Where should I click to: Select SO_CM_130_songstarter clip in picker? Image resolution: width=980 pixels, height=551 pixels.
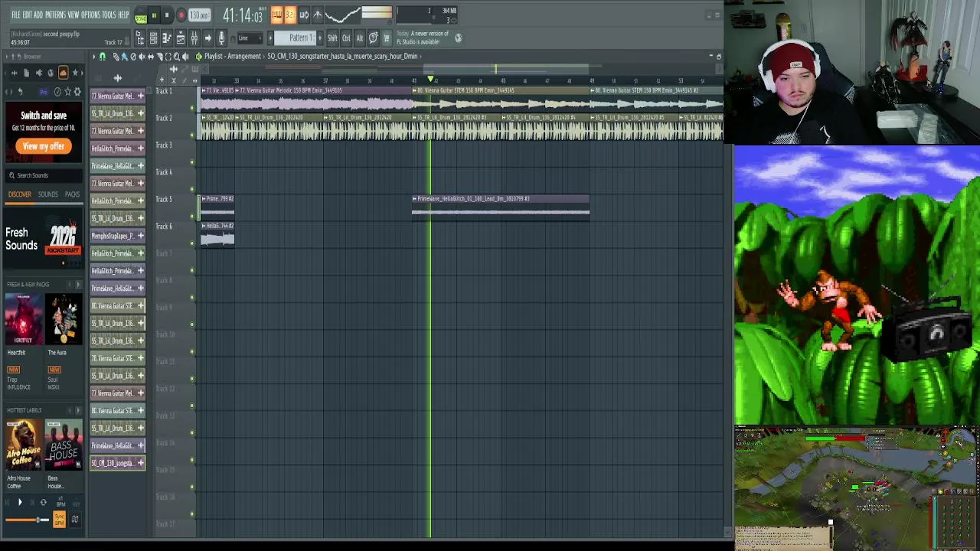(118, 463)
